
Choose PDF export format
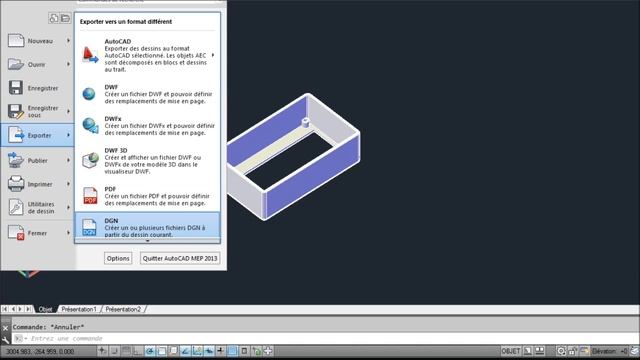pyautogui.click(x=147, y=196)
